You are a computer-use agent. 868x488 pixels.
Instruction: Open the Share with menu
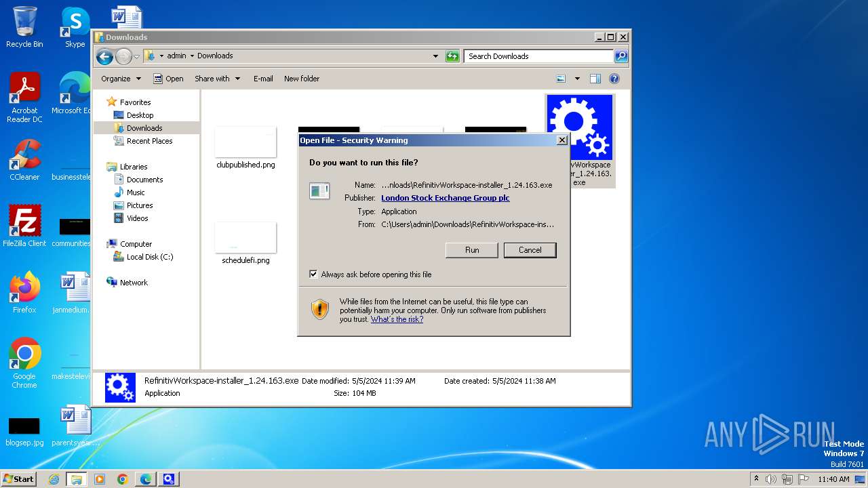(217, 79)
